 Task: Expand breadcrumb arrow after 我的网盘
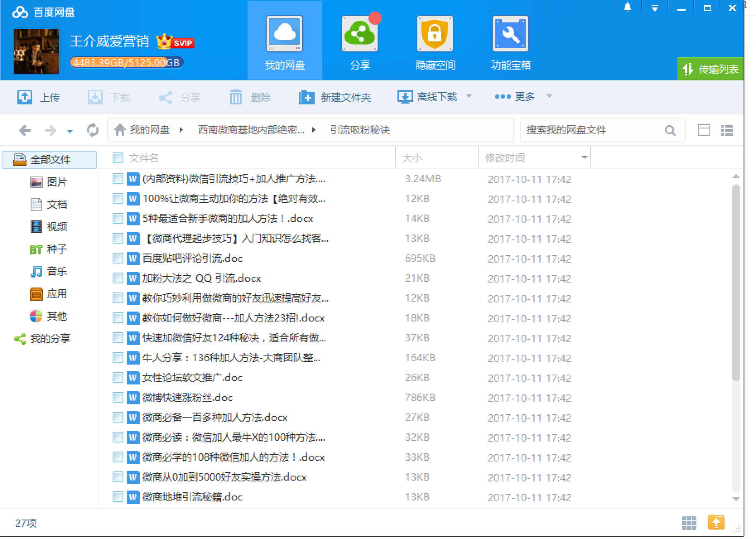pyautogui.click(x=181, y=130)
